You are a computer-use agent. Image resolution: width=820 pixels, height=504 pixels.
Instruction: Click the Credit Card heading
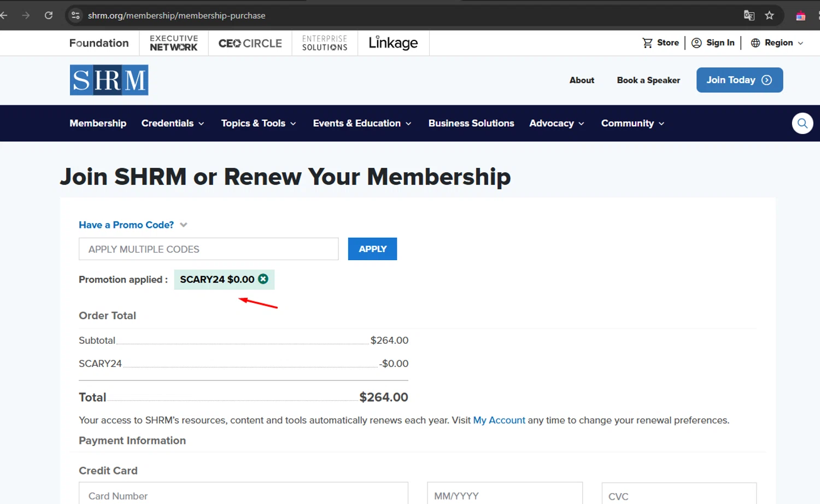(x=108, y=470)
